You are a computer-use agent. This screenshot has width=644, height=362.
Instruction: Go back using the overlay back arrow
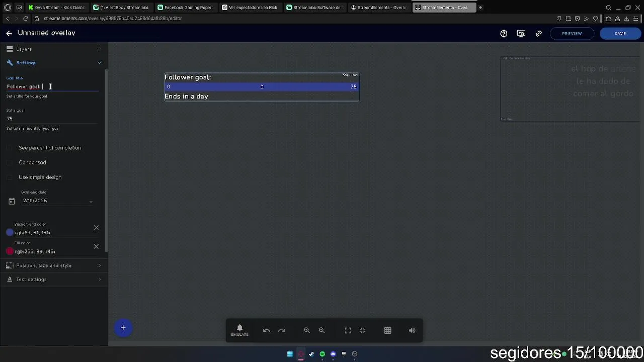9,33
